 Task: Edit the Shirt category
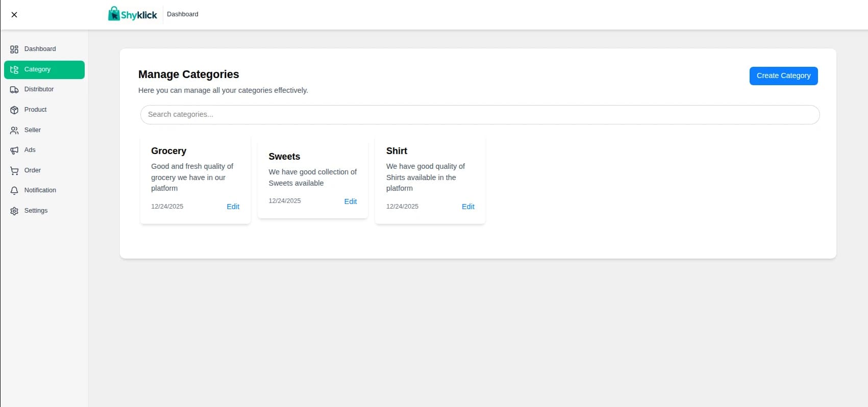tap(468, 207)
